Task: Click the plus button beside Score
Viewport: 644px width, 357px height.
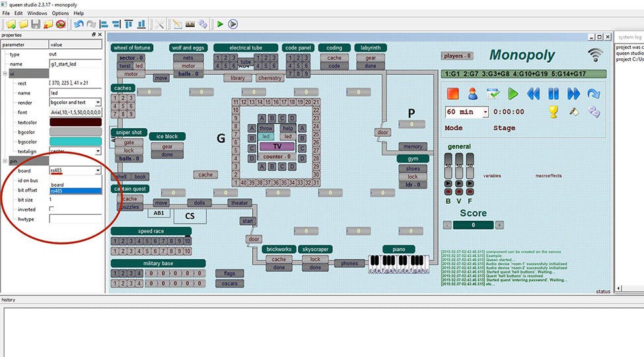Action: click(499, 225)
